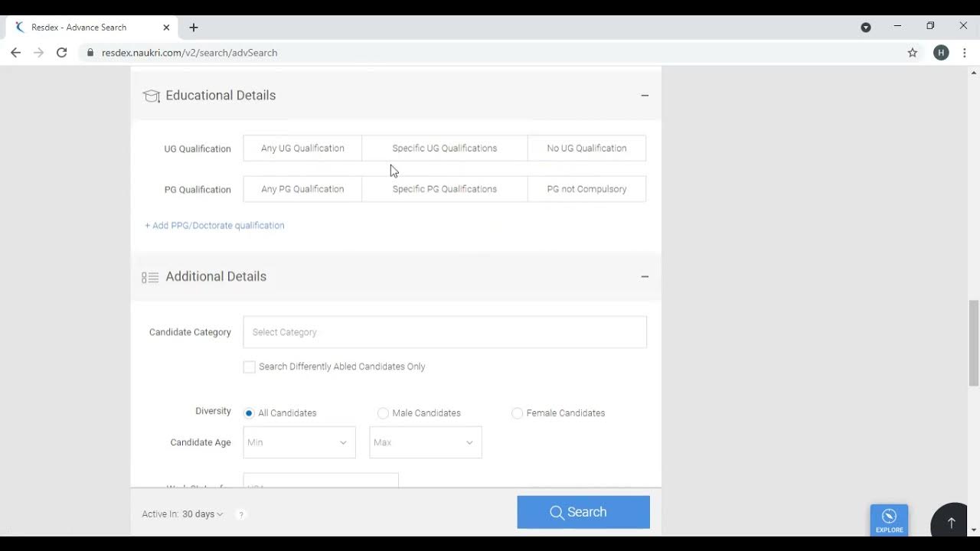The image size is (980, 551).
Task: Collapse the Educational Details section
Action: [x=645, y=96]
